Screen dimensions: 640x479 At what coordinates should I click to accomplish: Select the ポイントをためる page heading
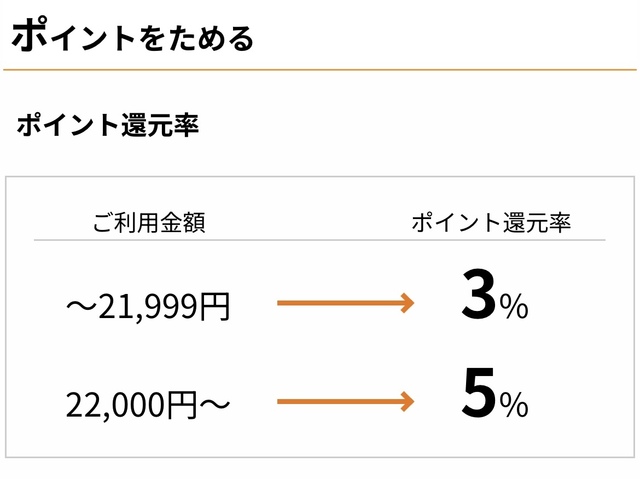(132, 37)
